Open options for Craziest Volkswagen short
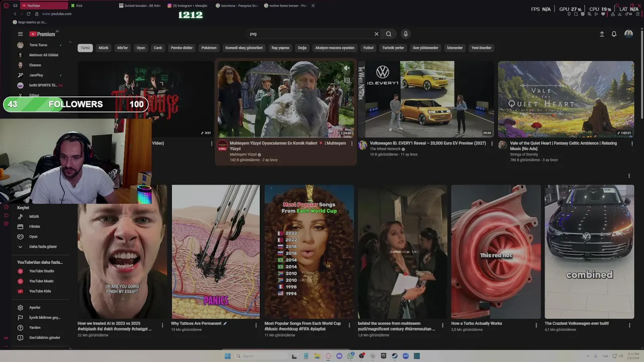The height and width of the screenshot is (362, 644). coord(629,325)
